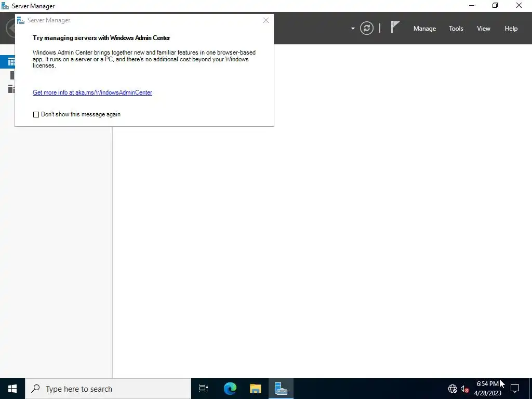This screenshot has width=532, height=399.
Task: Open the Tools menu
Action: click(456, 29)
